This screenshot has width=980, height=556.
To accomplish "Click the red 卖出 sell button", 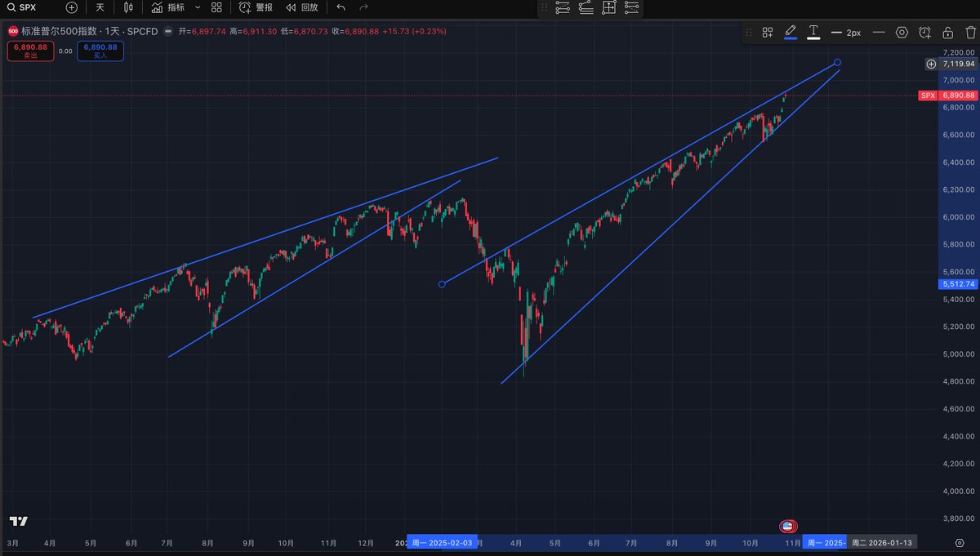I will 31,51.
